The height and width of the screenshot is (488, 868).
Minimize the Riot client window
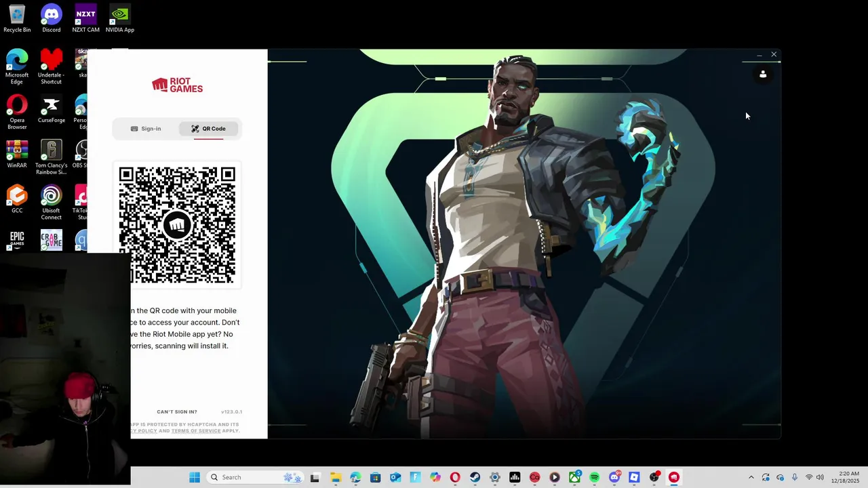coord(759,54)
